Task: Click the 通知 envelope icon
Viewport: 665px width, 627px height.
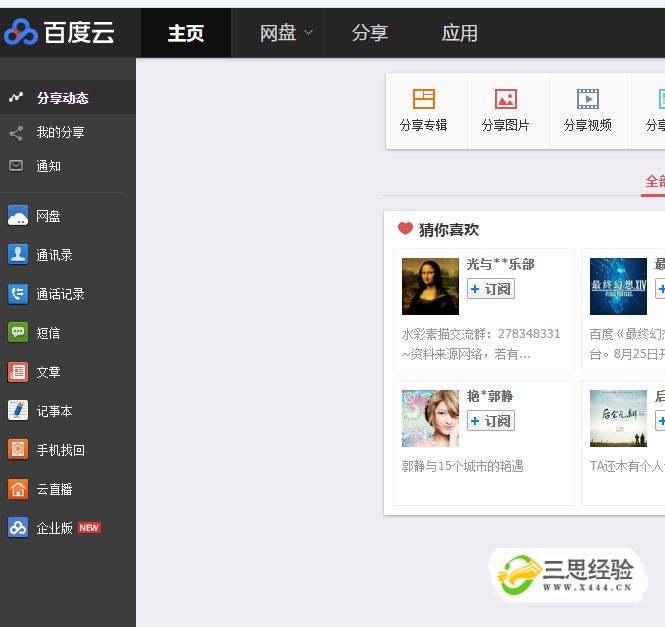Action: tap(16, 165)
